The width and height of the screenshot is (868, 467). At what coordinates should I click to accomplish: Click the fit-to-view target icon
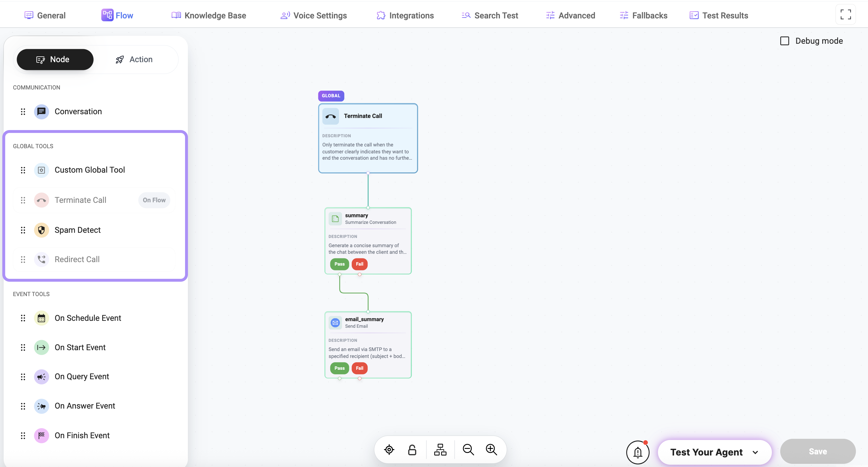[x=389, y=449]
